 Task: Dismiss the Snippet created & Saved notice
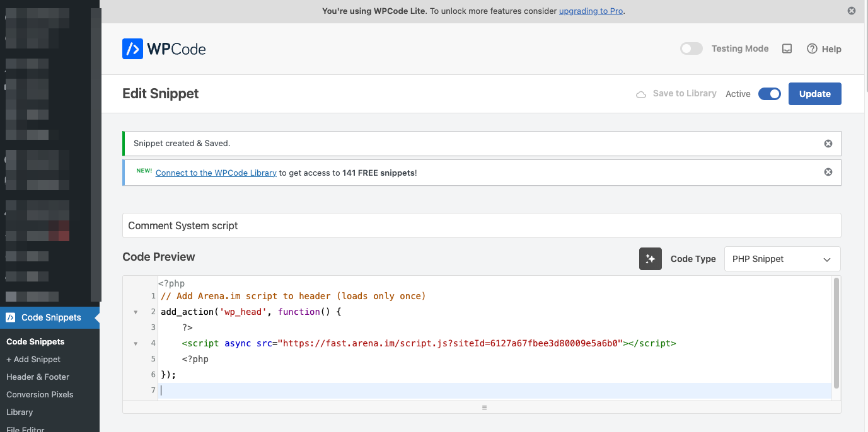pos(828,144)
